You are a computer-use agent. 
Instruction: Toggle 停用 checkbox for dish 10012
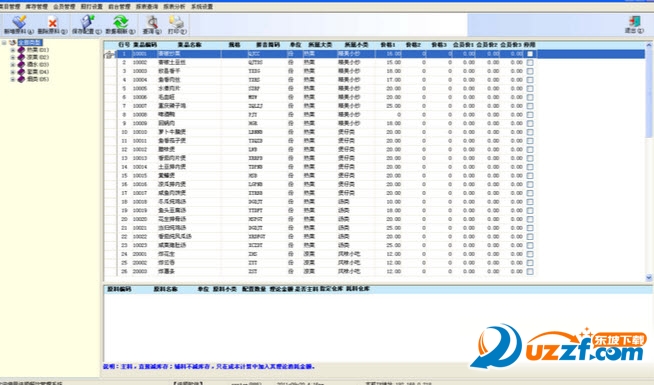[530, 149]
